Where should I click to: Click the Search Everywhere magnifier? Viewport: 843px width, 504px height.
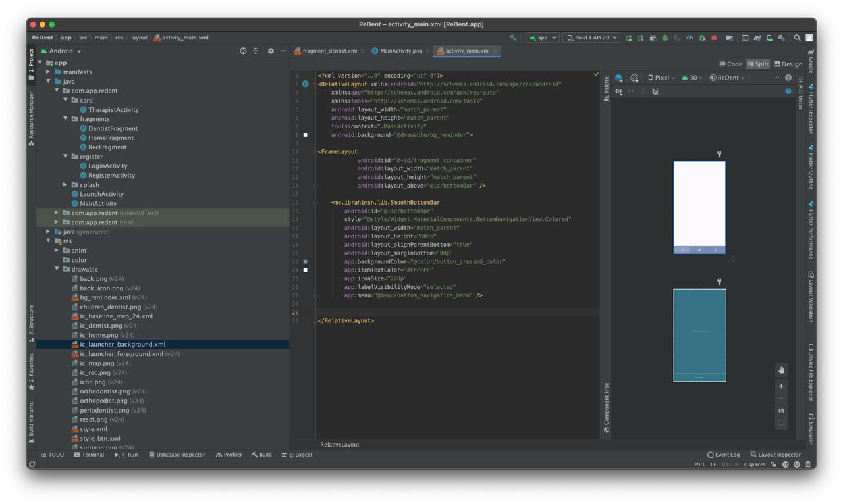coord(798,38)
